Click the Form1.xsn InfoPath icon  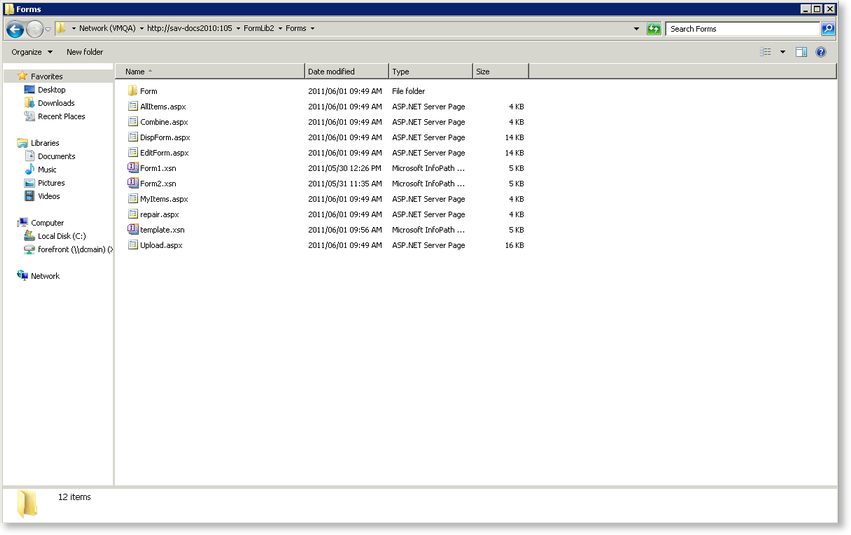(x=132, y=168)
